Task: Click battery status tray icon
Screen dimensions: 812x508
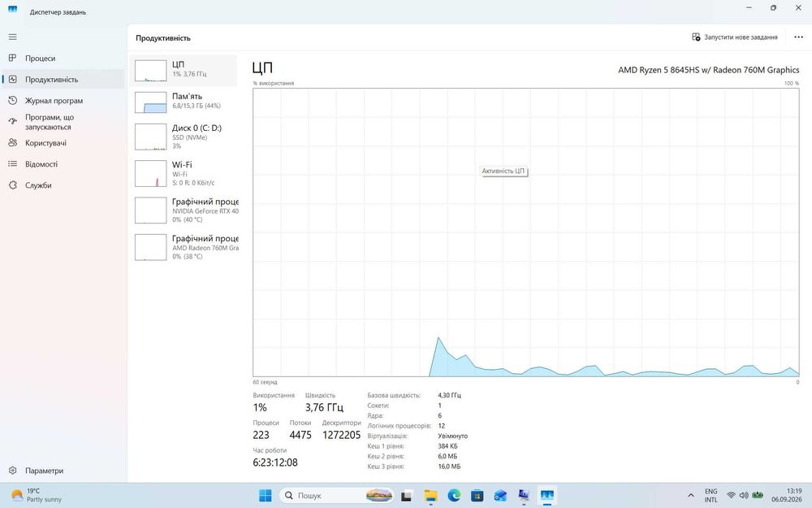Action: pos(758,496)
